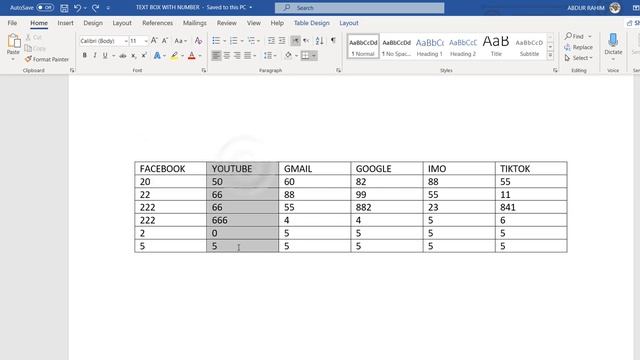640x360 pixels.
Task: Open Paragraph dialog launcher
Action: click(x=338, y=71)
